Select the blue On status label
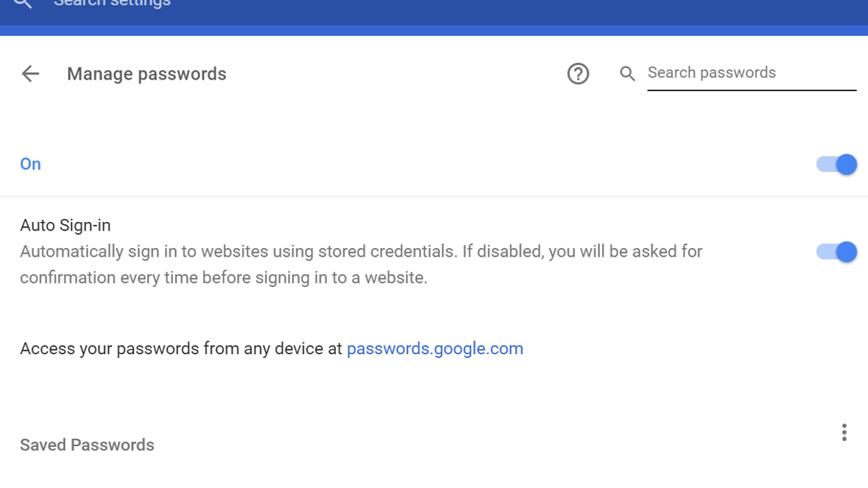 pyautogui.click(x=30, y=164)
